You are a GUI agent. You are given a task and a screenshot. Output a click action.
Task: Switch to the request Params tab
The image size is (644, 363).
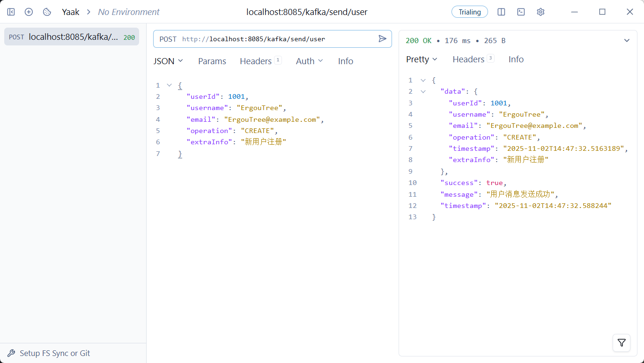click(x=212, y=61)
